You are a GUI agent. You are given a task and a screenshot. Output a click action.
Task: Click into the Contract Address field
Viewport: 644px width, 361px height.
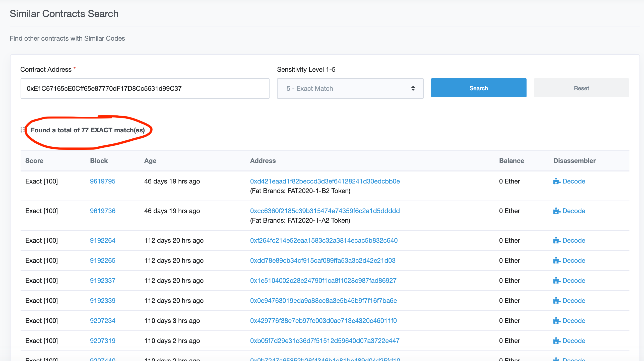point(145,88)
